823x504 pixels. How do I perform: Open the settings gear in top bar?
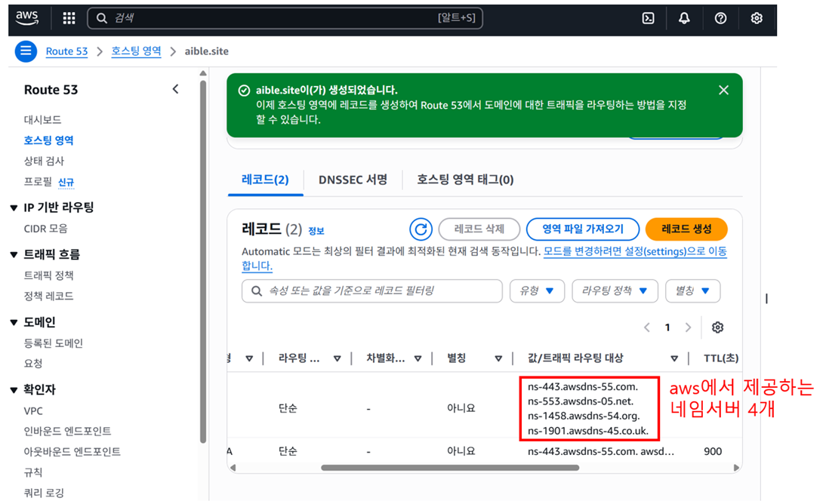757,18
